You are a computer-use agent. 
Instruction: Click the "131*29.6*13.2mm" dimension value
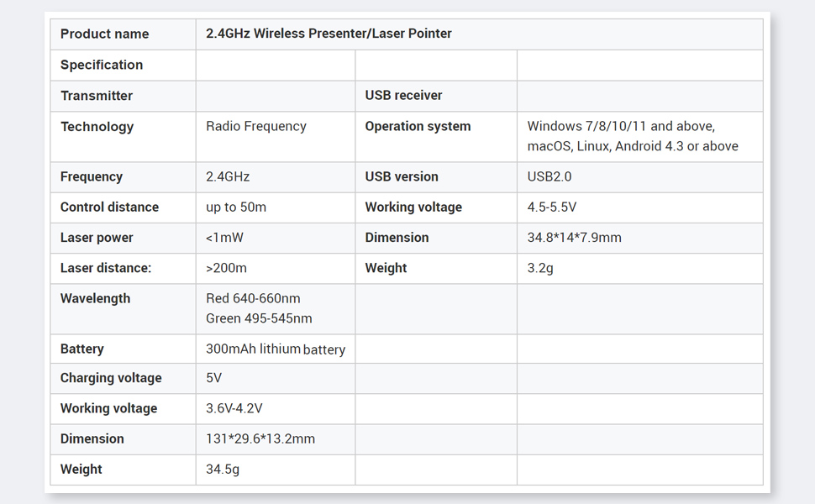pos(260,439)
